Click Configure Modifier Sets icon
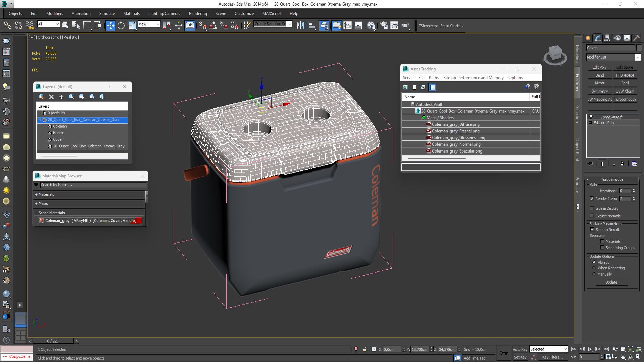Screen dimensions: 644x362 coord(634,164)
